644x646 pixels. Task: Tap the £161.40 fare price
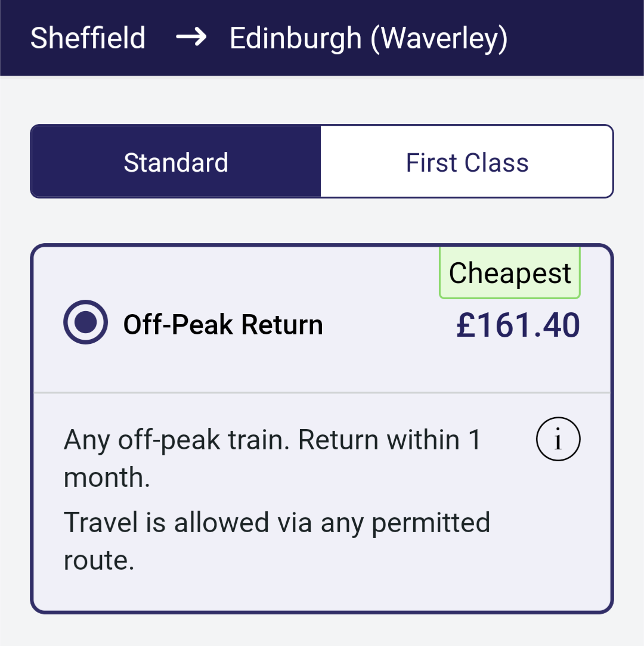[x=518, y=326]
